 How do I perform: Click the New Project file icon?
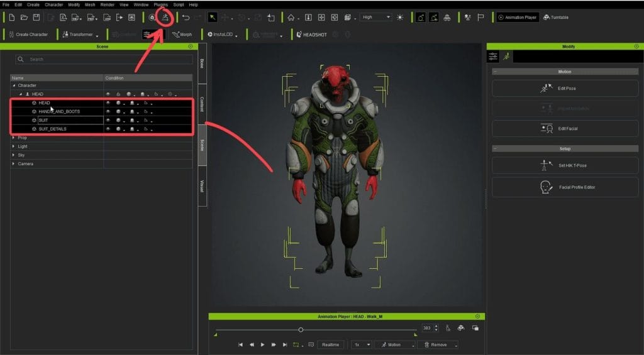(12, 18)
